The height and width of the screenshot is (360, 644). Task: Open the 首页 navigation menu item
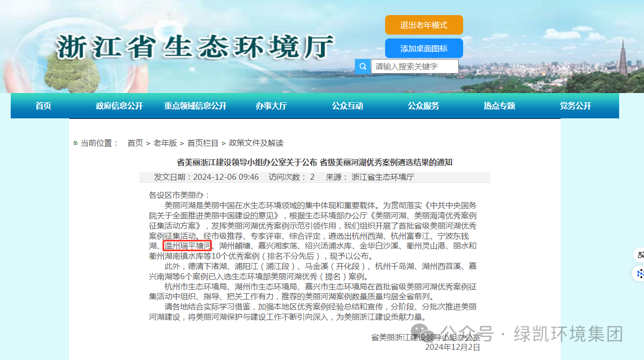(43, 106)
